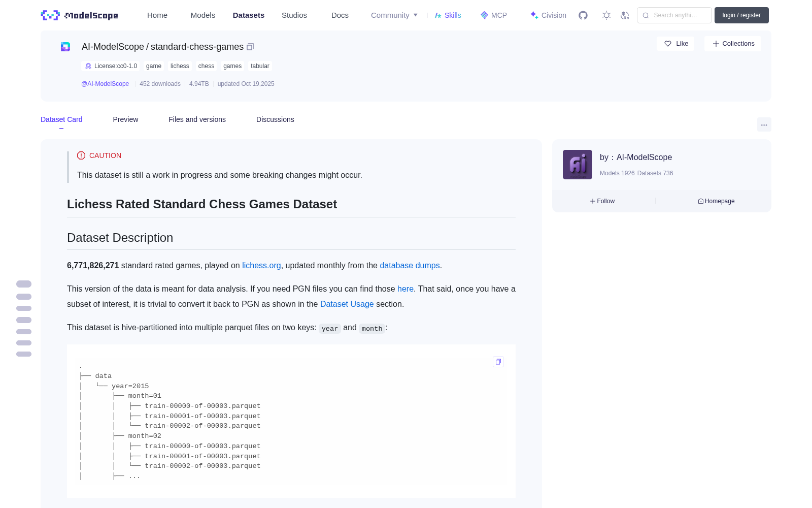The image size is (812, 508).
Task: Click the dataset avatar icon beside the title
Action: click(65, 47)
